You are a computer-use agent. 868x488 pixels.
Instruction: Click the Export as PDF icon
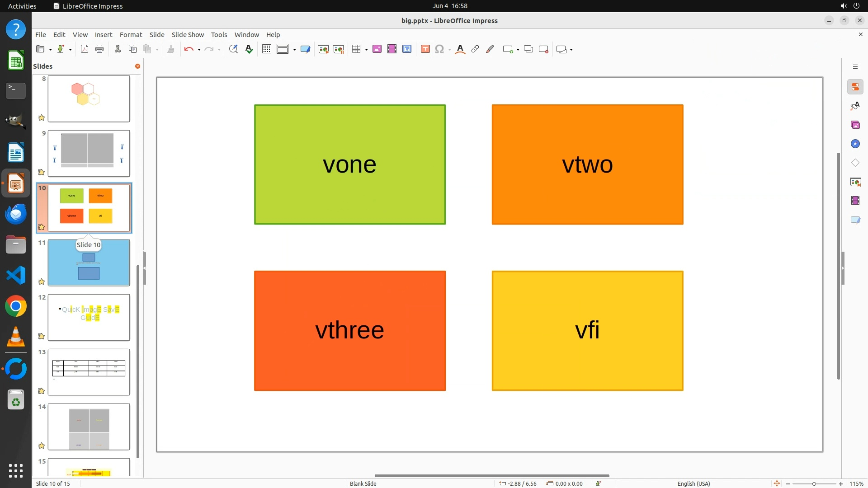[x=85, y=49]
